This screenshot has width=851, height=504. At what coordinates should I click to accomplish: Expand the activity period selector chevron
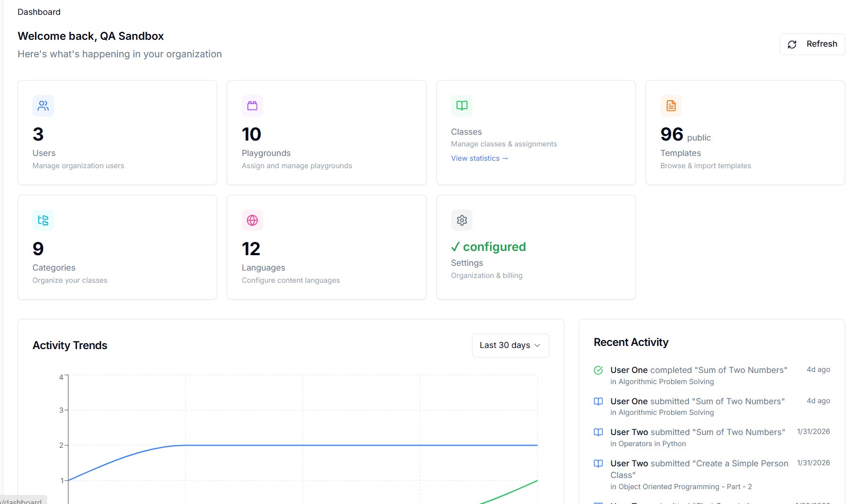[x=537, y=345]
